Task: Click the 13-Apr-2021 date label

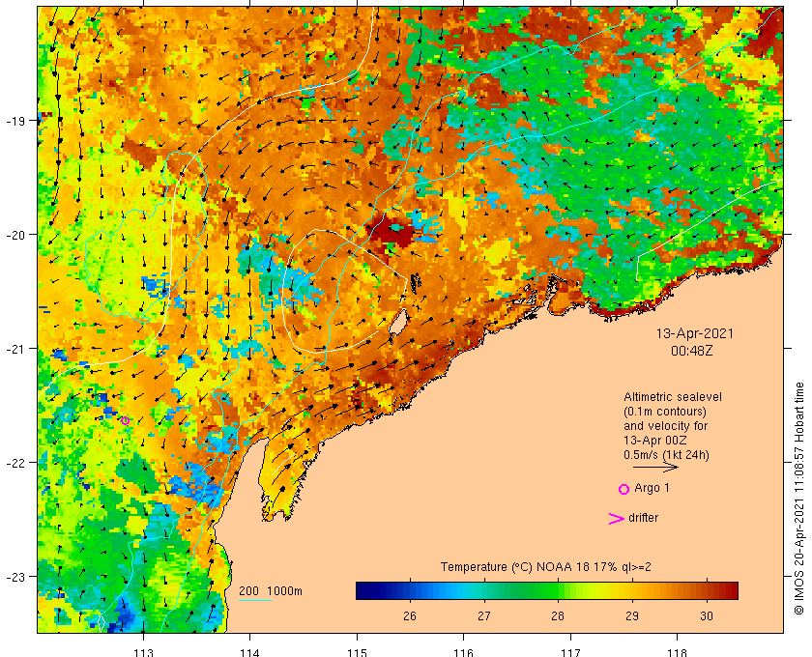Action: pyautogui.click(x=694, y=333)
